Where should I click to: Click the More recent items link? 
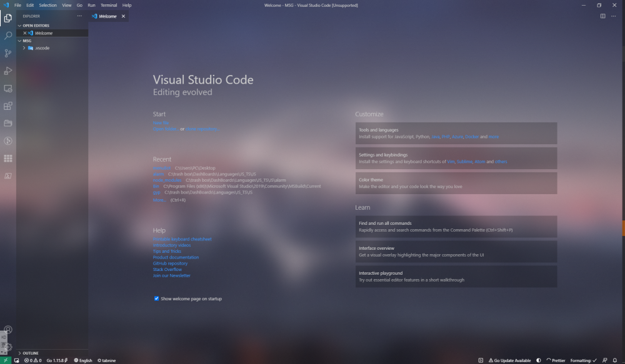159,200
